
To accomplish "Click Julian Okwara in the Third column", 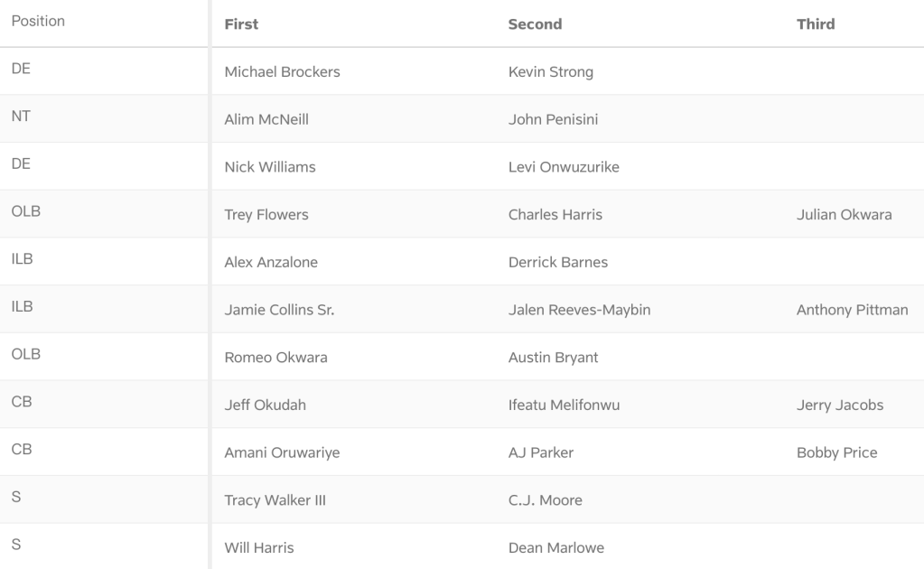I will (844, 215).
